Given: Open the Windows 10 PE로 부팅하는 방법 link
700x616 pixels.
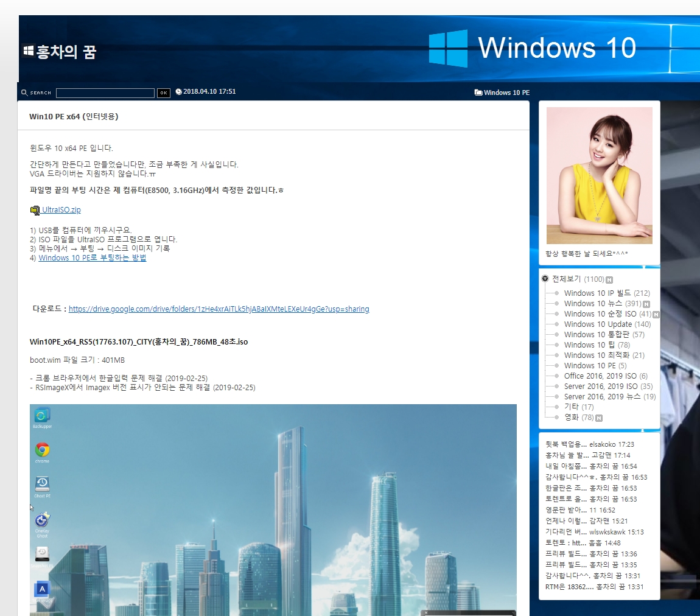Looking at the screenshot, I should (93, 257).
